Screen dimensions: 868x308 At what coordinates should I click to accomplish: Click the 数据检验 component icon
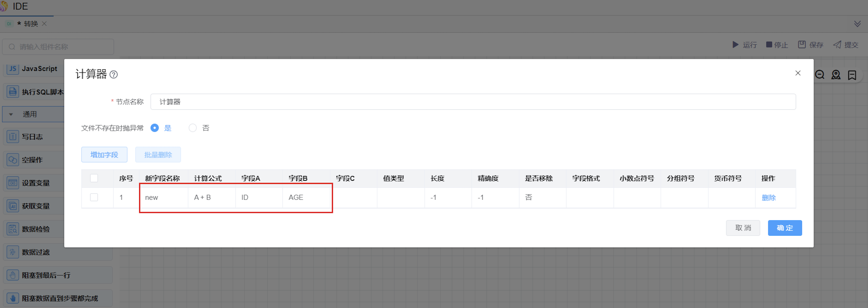13,229
